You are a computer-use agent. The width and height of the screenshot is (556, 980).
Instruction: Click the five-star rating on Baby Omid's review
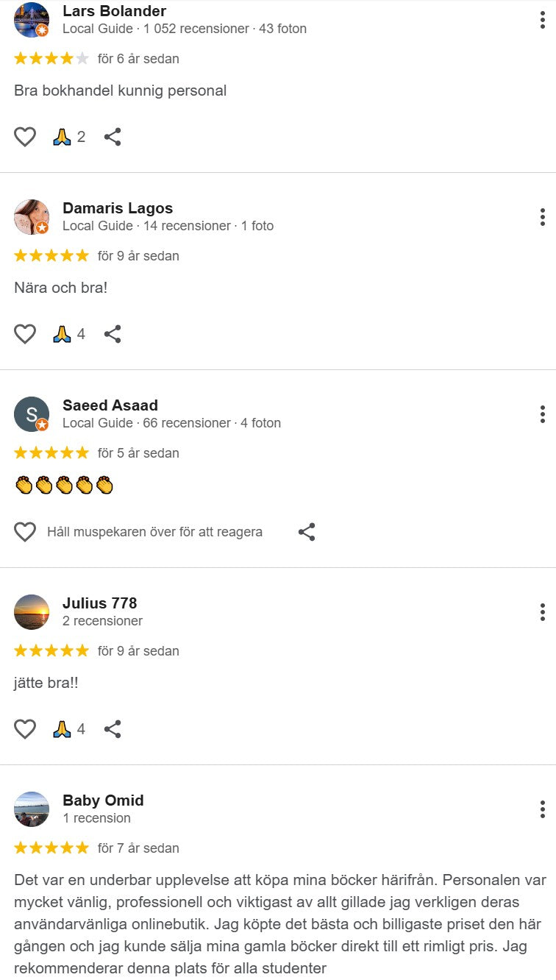tap(51, 848)
